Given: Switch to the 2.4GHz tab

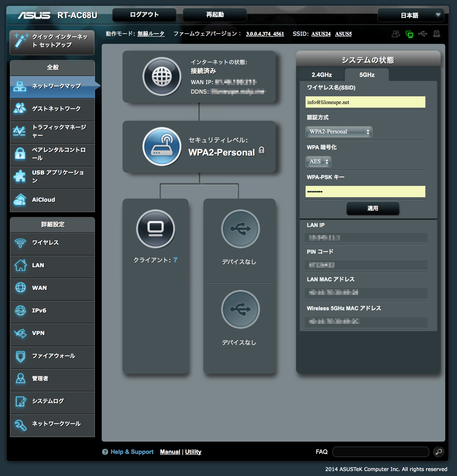Looking at the screenshot, I should (x=322, y=75).
